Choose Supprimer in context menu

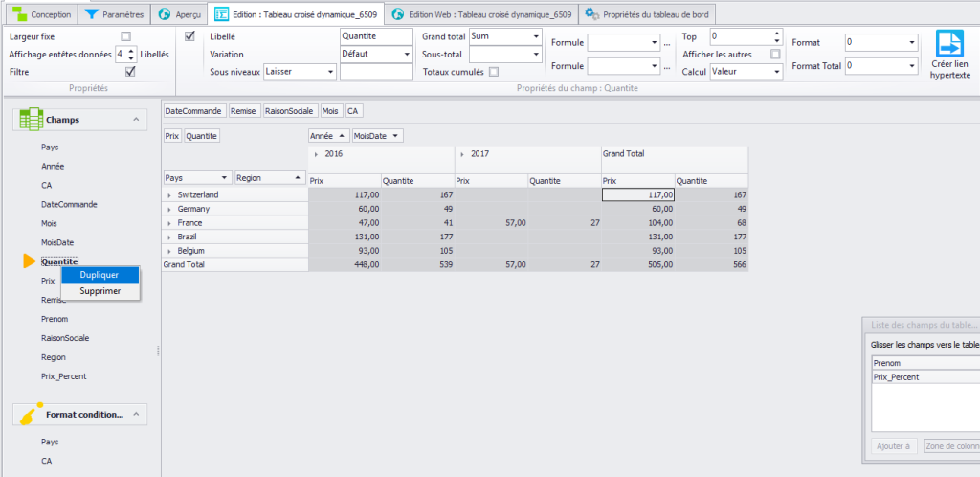100,290
